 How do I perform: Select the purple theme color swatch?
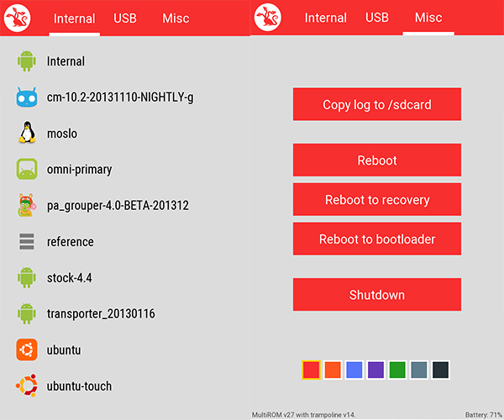pyautogui.click(x=375, y=370)
